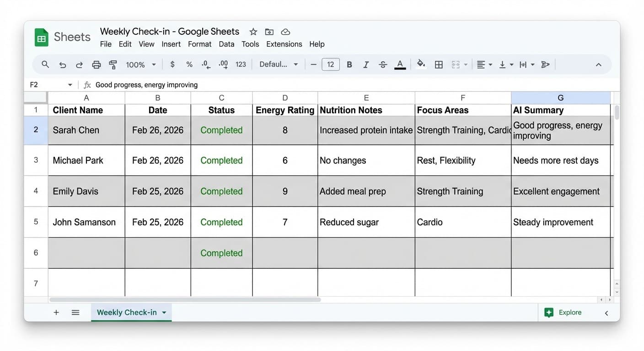Click the 123 number format button

click(241, 64)
